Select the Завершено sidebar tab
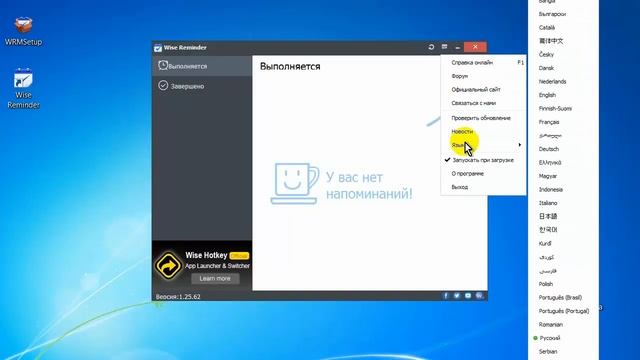This screenshot has height=360, width=640. click(x=202, y=86)
